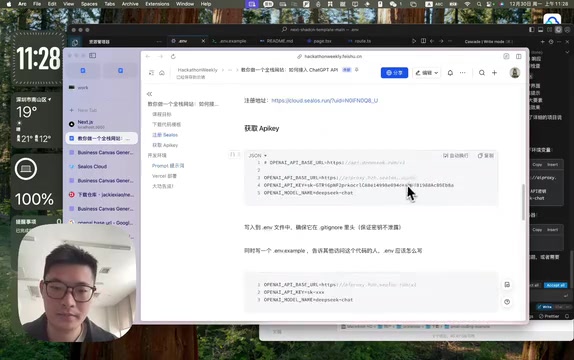Select Sealos Cloud tab in Arc sidebar
Image resolution: width=574 pixels, height=360 pixels.
coord(101,166)
